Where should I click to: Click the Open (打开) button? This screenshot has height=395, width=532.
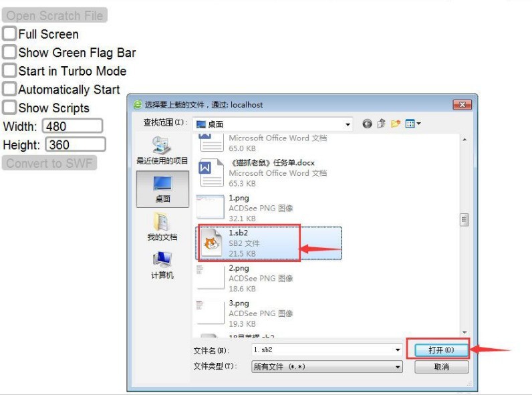pyautogui.click(x=441, y=350)
